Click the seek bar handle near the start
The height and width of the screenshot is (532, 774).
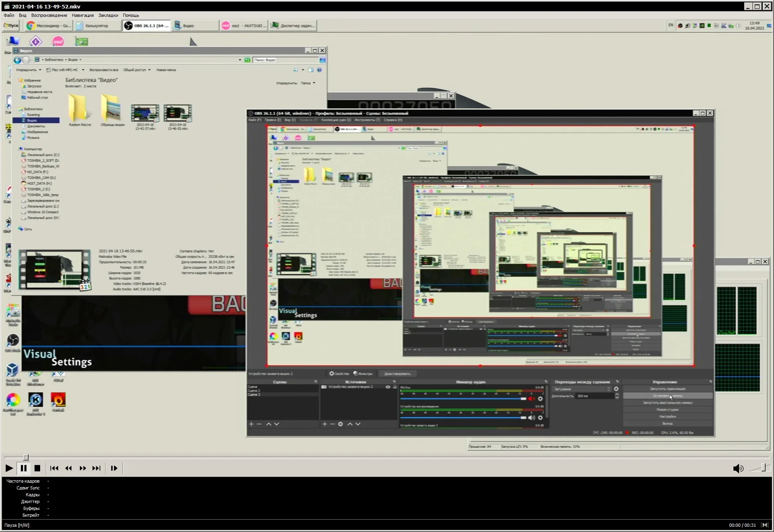pos(26,457)
